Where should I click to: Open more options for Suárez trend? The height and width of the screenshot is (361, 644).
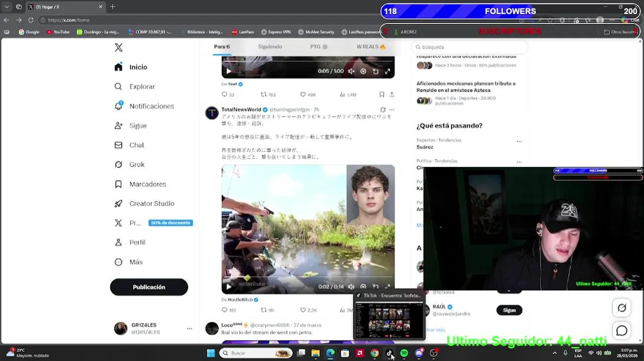[519, 141]
